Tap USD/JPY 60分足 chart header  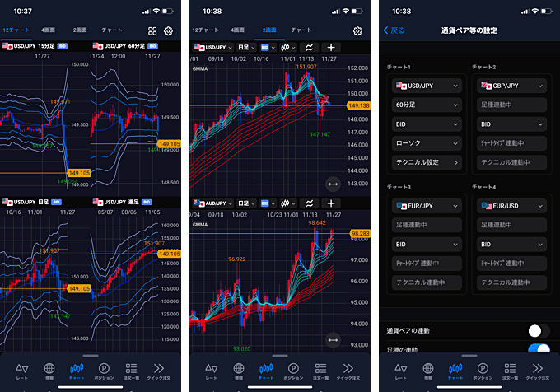tap(125, 46)
